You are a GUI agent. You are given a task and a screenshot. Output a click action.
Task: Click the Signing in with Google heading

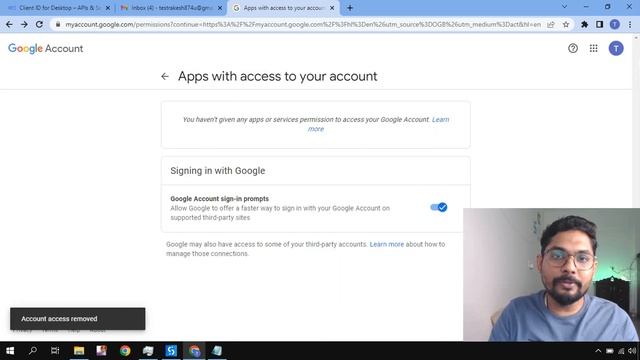coord(218,171)
